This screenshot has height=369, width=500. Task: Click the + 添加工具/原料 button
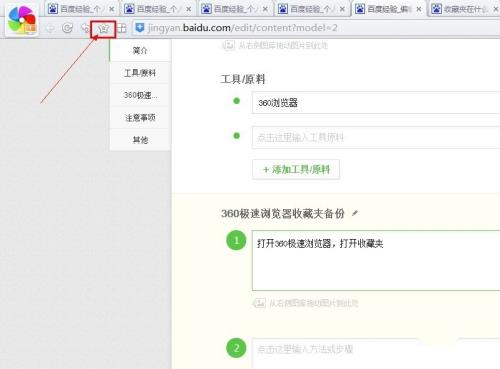coord(296,169)
